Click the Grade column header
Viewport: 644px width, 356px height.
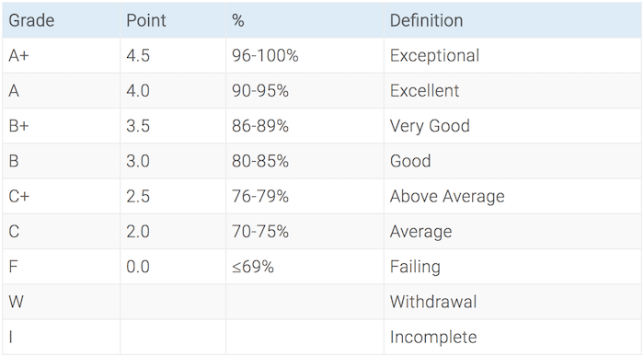click(62, 20)
